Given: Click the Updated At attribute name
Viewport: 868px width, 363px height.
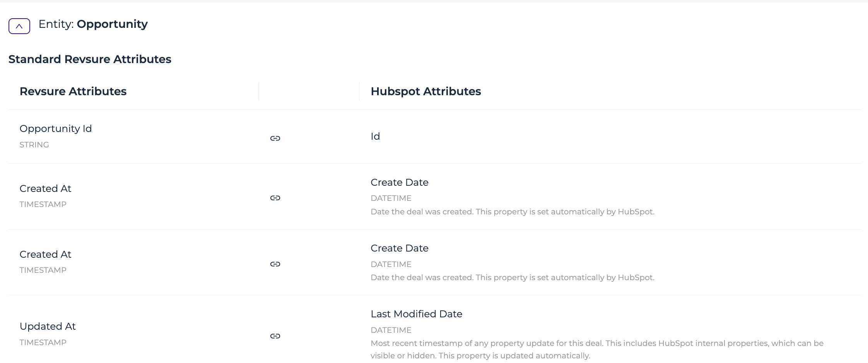Looking at the screenshot, I should [x=48, y=326].
